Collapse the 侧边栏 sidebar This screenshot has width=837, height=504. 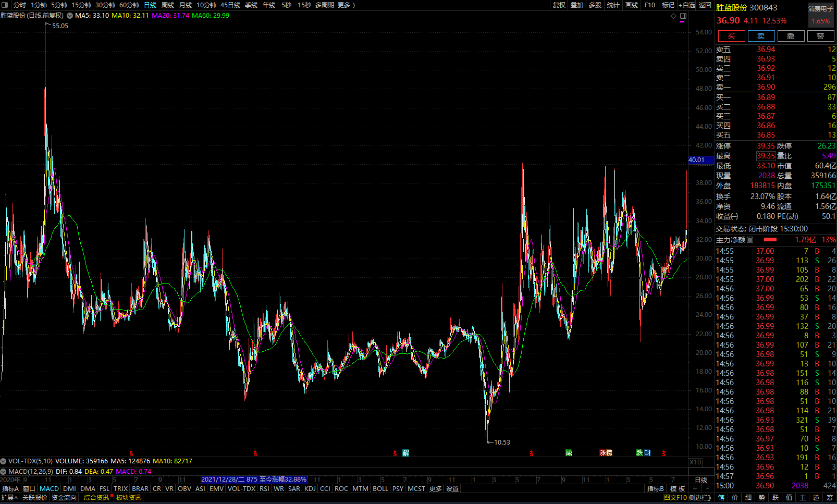click(x=700, y=498)
